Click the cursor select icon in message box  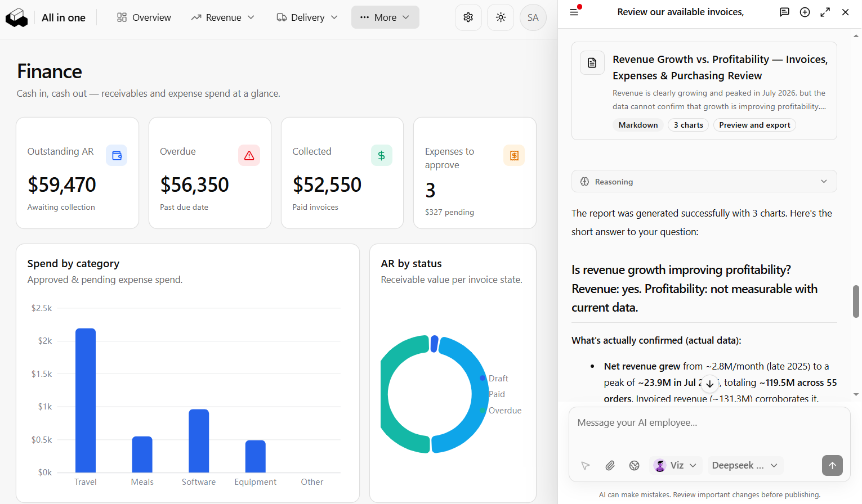(586, 465)
